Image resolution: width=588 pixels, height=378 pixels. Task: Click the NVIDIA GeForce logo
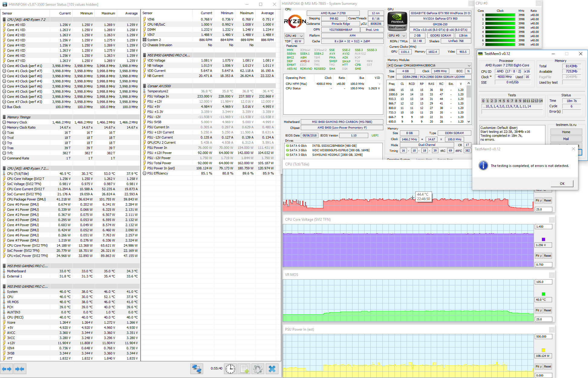pyautogui.click(x=397, y=21)
